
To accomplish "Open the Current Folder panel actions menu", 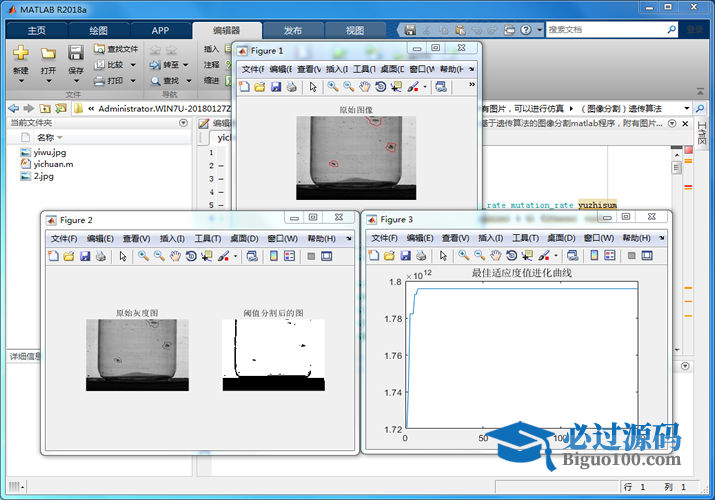I will point(183,123).
